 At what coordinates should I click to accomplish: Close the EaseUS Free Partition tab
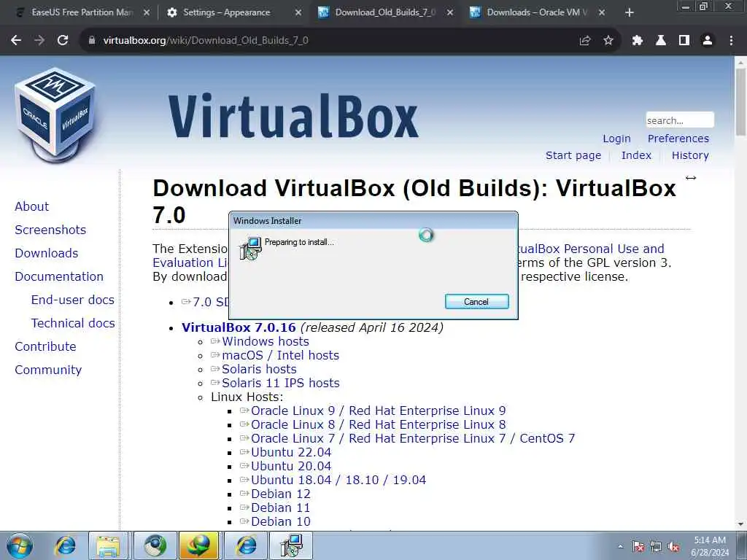(147, 13)
